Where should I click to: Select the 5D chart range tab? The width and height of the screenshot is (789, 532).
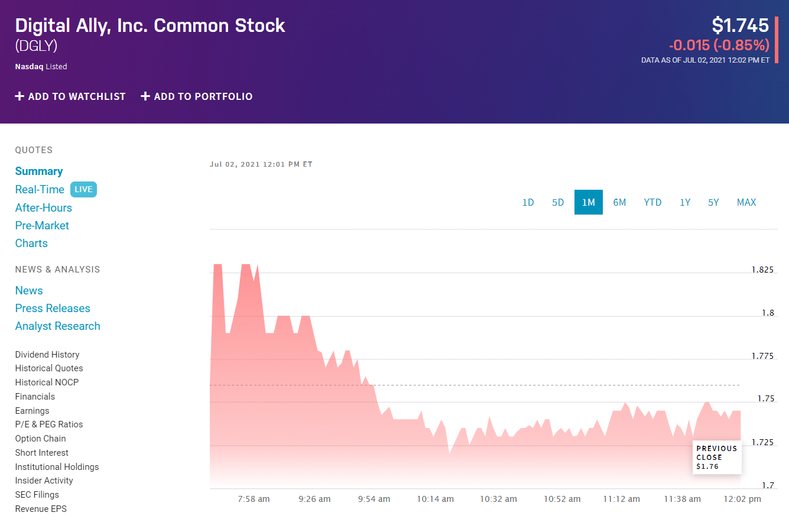point(558,202)
